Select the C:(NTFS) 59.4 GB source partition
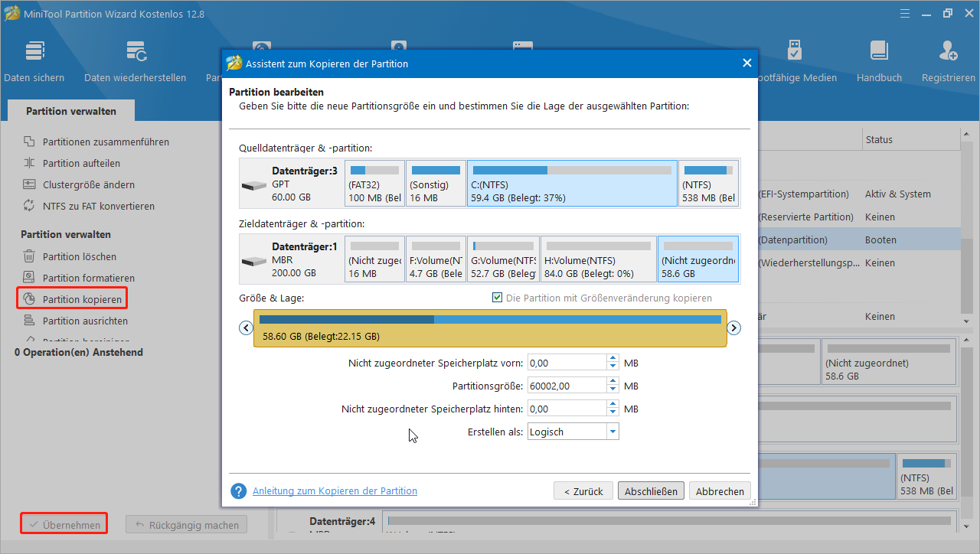The width and height of the screenshot is (980, 554). [x=572, y=184]
